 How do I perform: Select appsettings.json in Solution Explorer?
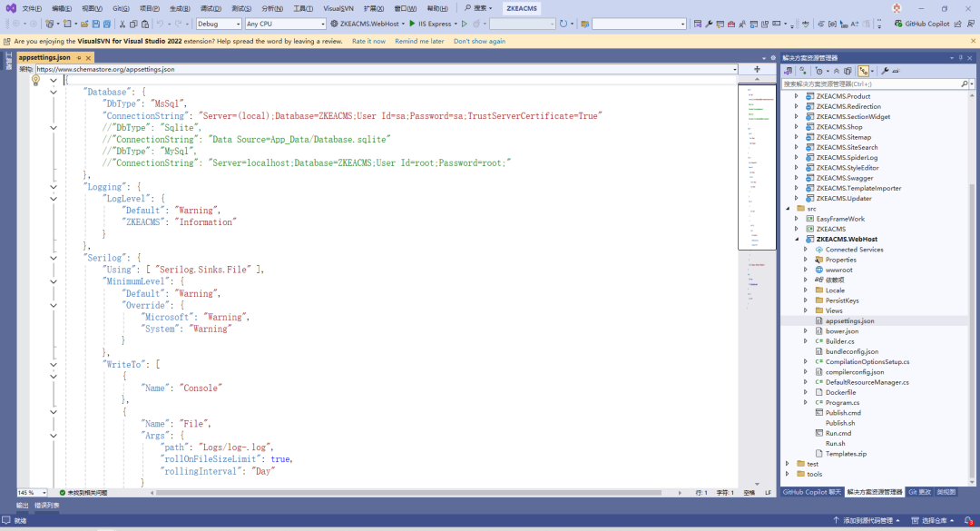[x=849, y=320]
